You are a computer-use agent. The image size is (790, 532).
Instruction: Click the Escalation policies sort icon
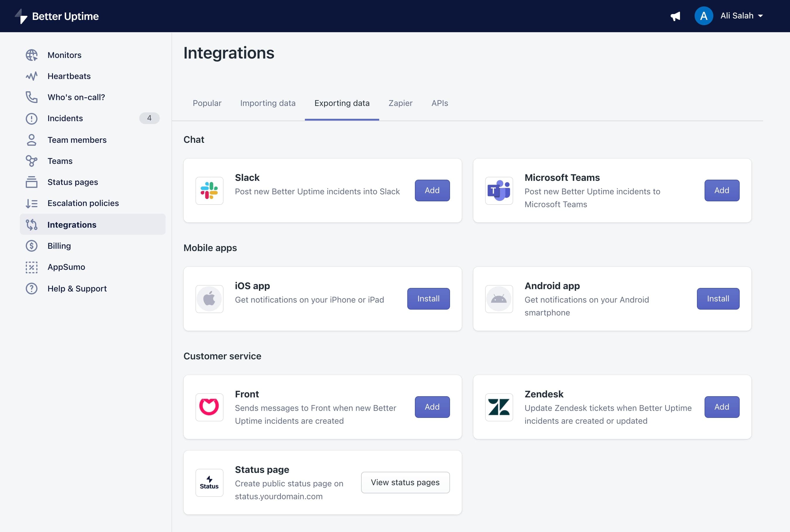pos(32,203)
